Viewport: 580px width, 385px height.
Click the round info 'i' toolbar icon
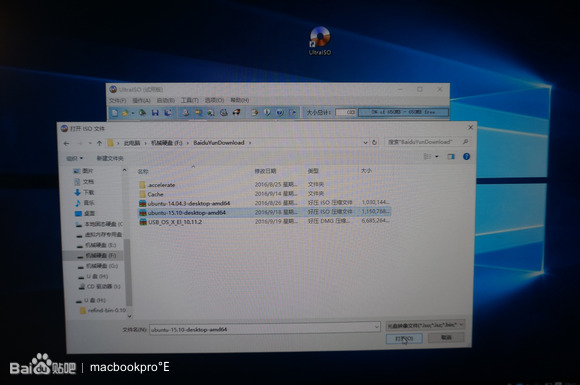click(x=267, y=112)
